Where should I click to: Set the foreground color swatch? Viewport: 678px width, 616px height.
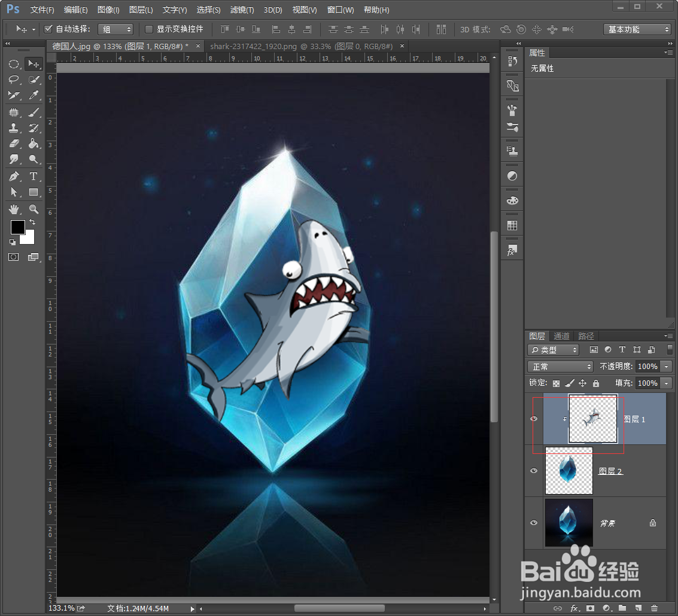point(18,227)
